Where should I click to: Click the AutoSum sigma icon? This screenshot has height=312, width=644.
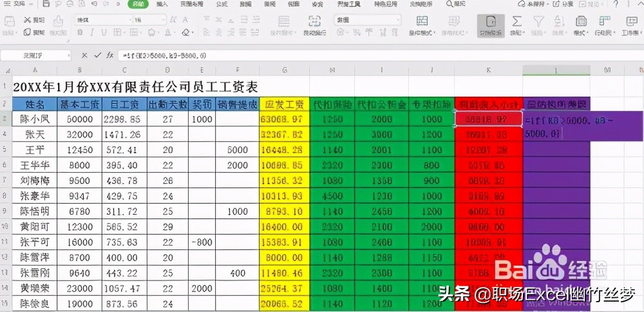(518, 21)
